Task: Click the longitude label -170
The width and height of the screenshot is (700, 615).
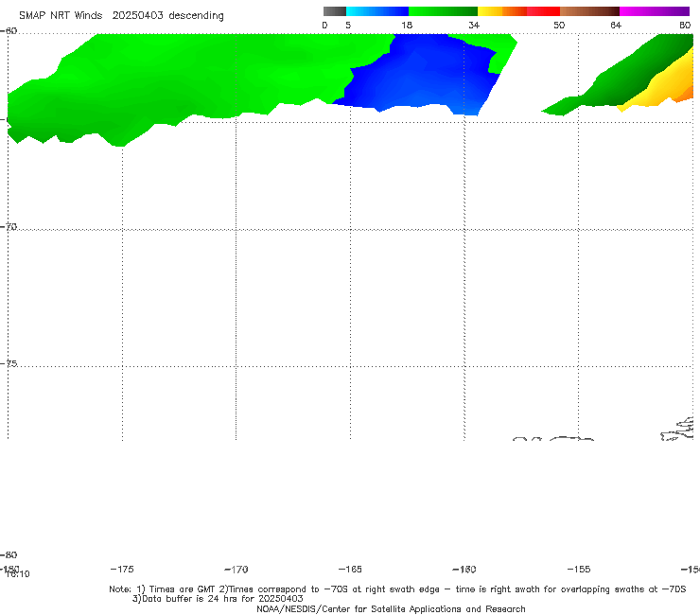Action: click(x=236, y=569)
